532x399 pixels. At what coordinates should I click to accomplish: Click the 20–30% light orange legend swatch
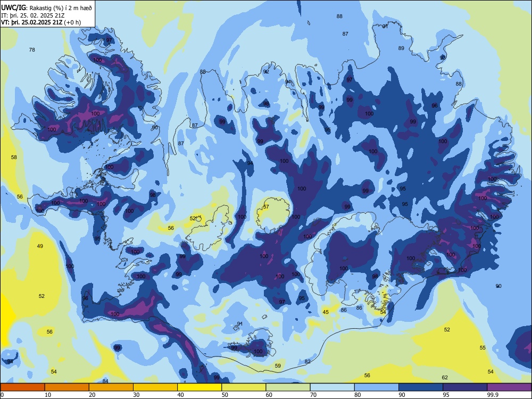[111, 387]
